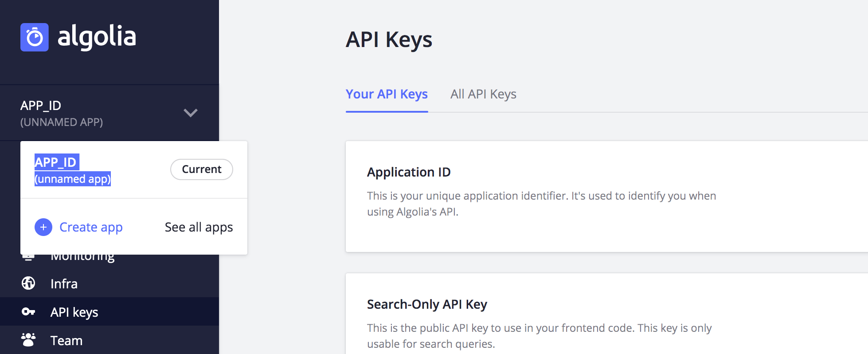Screen dimensions: 868x354
Task: Click the Application ID card heading
Action: tap(409, 172)
